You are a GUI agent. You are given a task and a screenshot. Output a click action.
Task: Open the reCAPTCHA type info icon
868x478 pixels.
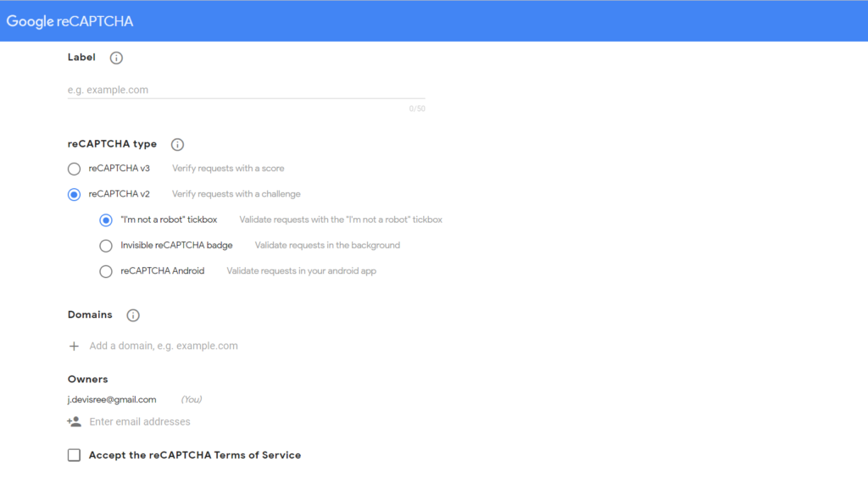(177, 144)
